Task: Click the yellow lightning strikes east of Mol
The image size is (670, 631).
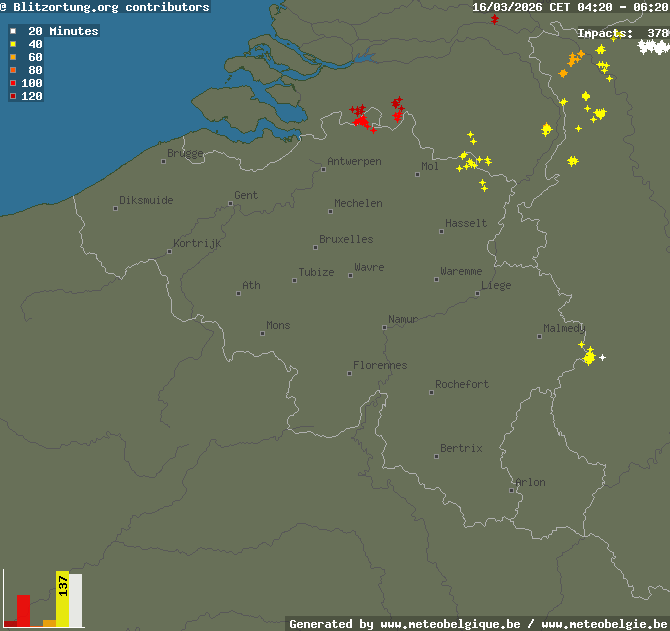Action: tap(472, 161)
